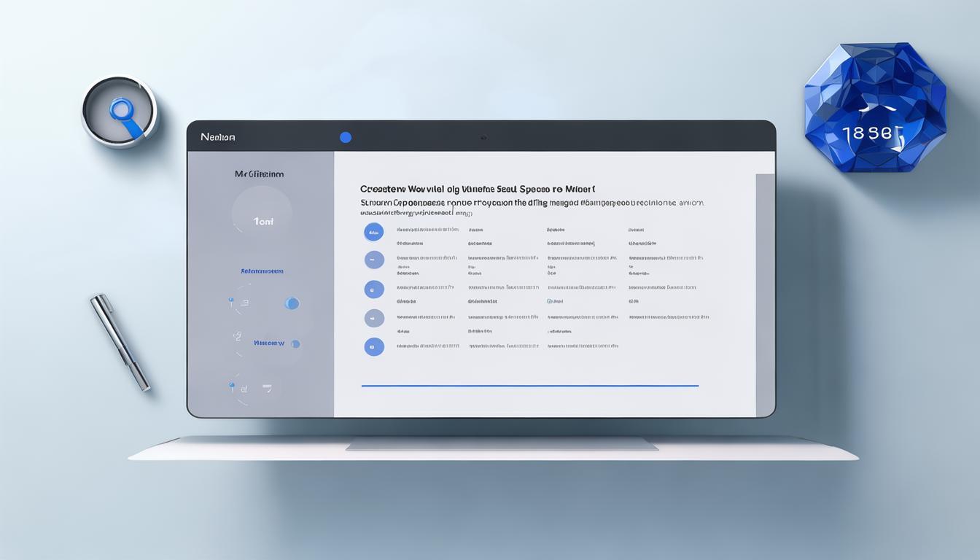Click the blue horizontal progress bar

530,386
